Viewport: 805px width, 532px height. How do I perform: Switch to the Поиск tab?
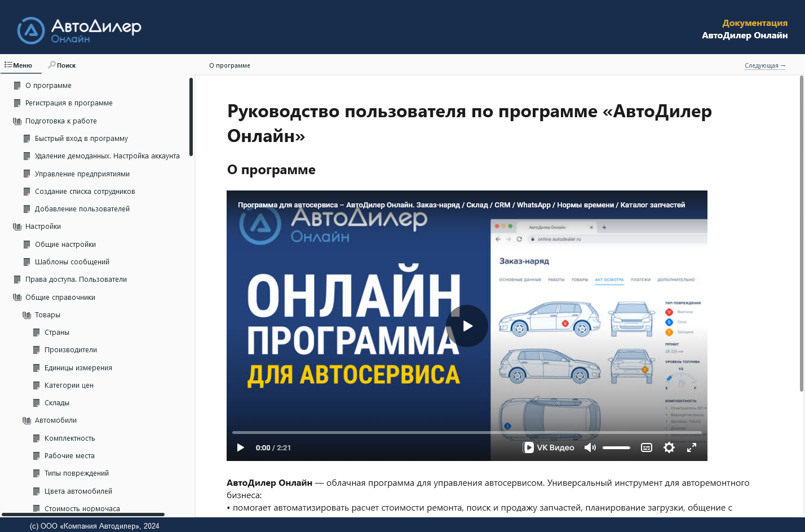coord(62,65)
